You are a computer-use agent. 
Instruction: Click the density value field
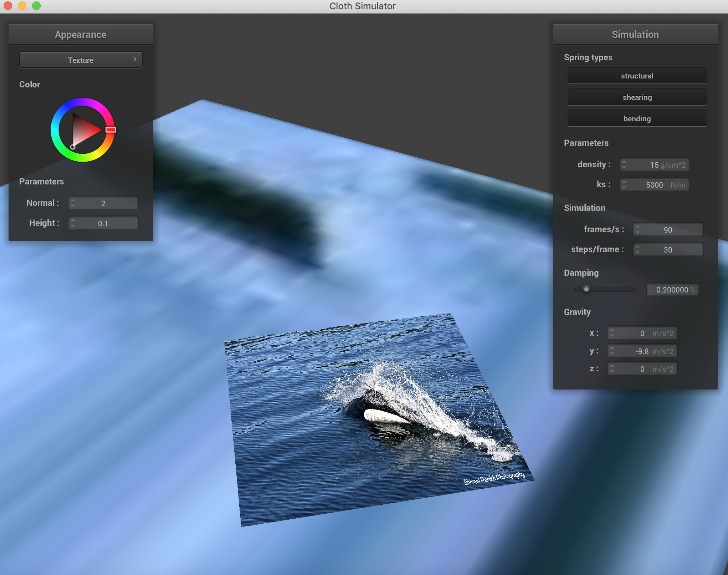coord(655,164)
